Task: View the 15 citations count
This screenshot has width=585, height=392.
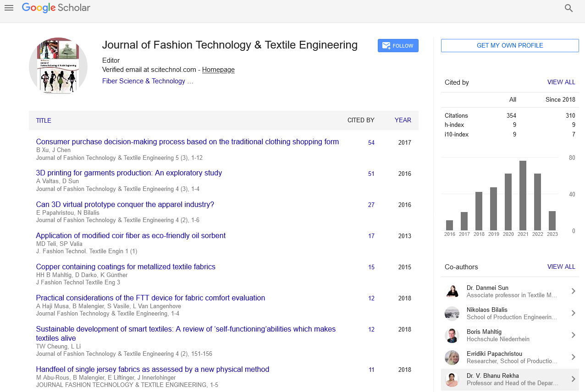Action: point(371,267)
